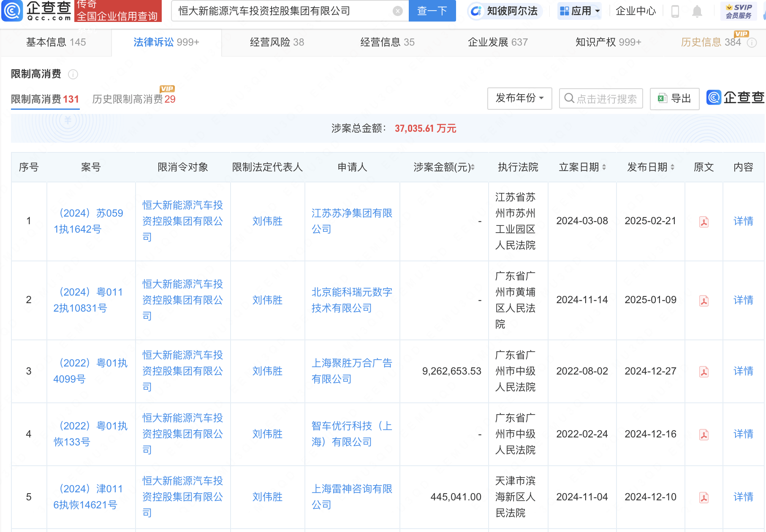Switch to 历史信息 tab
The width and height of the screenshot is (766, 532).
711,42
